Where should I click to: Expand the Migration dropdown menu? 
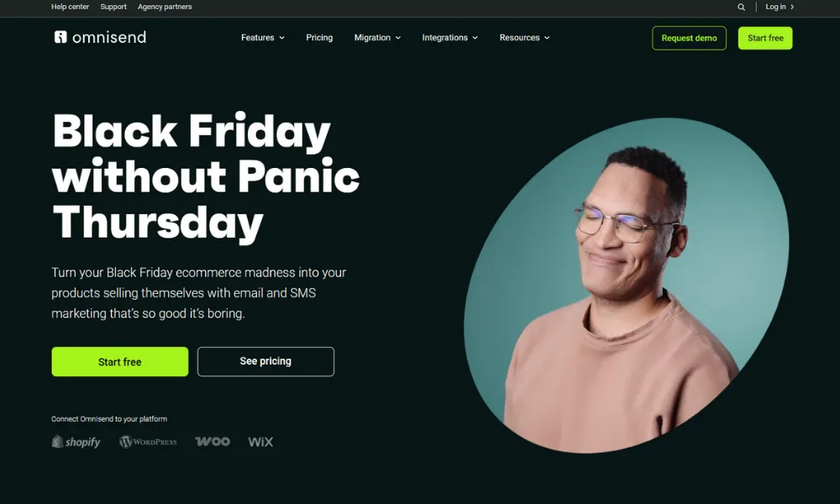point(377,38)
